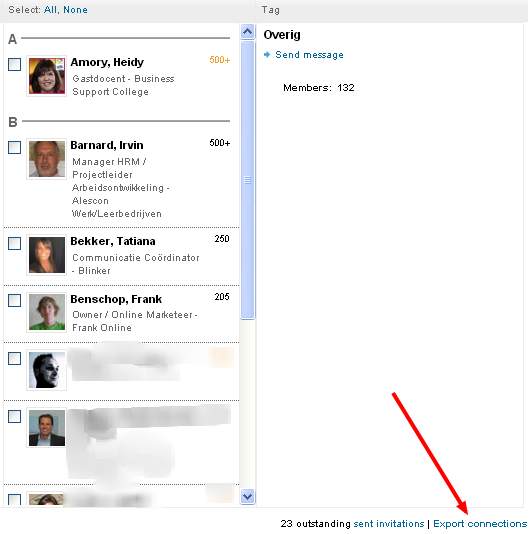Select None contacts link
Screen dimensions: 531x534
pyautogui.click(x=75, y=10)
